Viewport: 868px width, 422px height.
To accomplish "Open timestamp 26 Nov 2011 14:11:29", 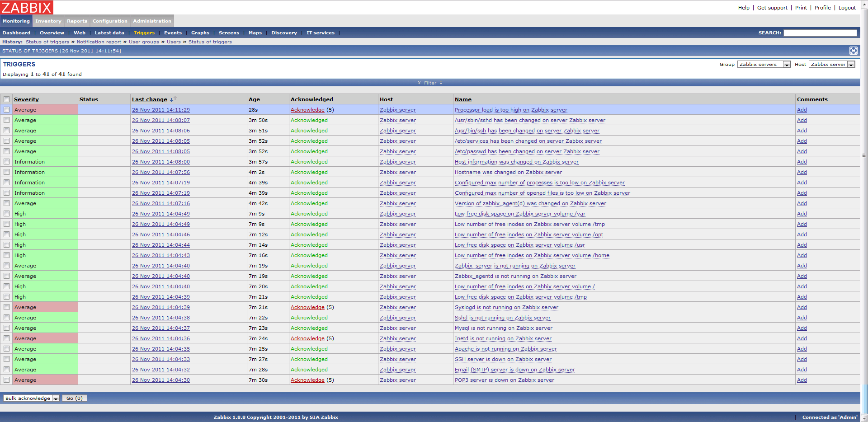I will 161,110.
